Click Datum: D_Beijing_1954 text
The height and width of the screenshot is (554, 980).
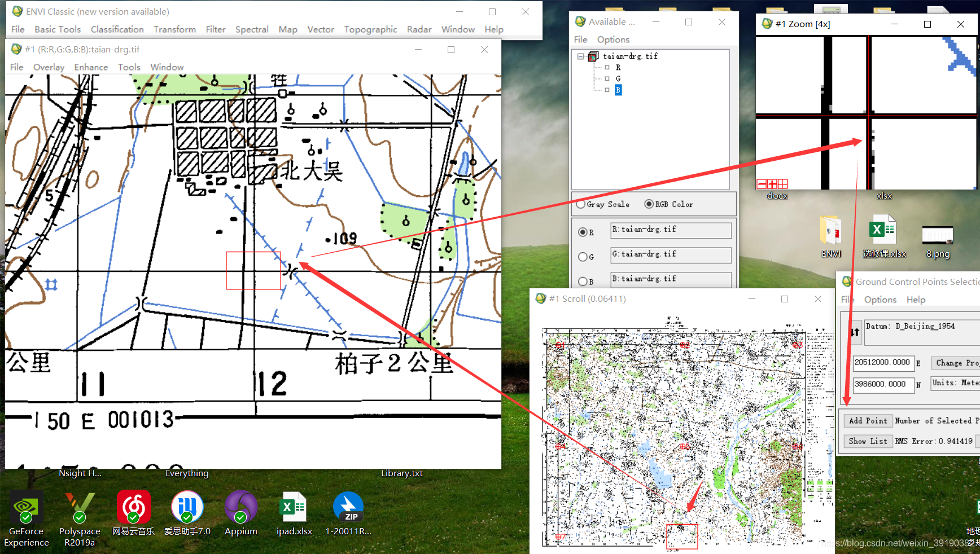(x=910, y=326)
